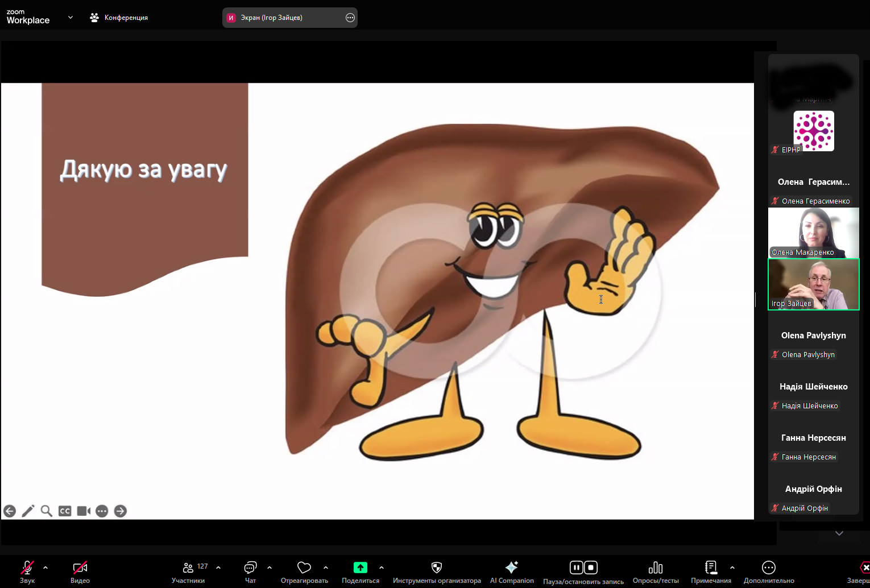870x588 pixels.
Task: Turn on camera with Видео button
Action: point(80,572)
